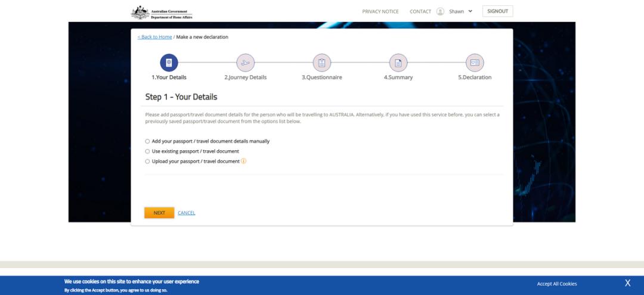Accept All Cookies in the banner
The width and height of the screenshot is (644, 295).
click(556, 284)
